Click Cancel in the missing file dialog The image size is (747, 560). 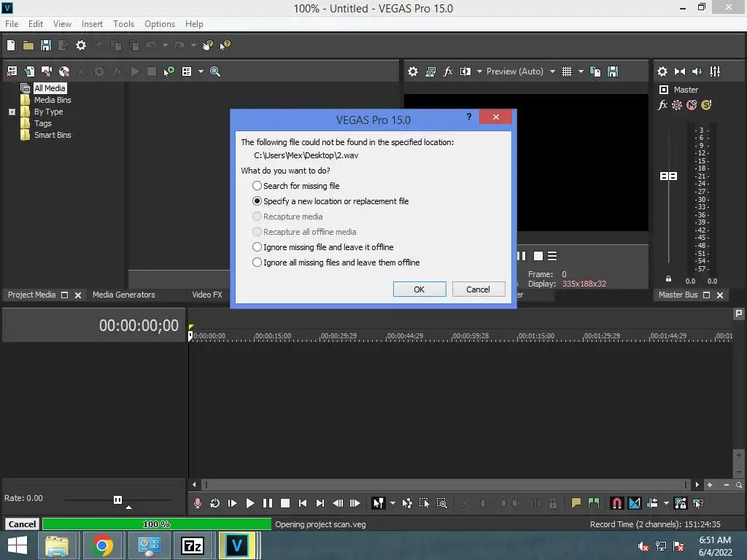[x=478, y=289]
